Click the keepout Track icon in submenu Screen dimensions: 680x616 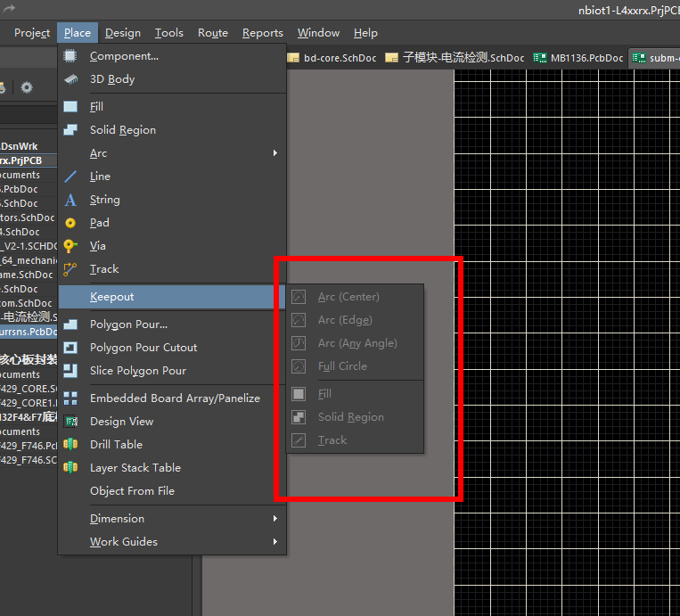(299, 440)
